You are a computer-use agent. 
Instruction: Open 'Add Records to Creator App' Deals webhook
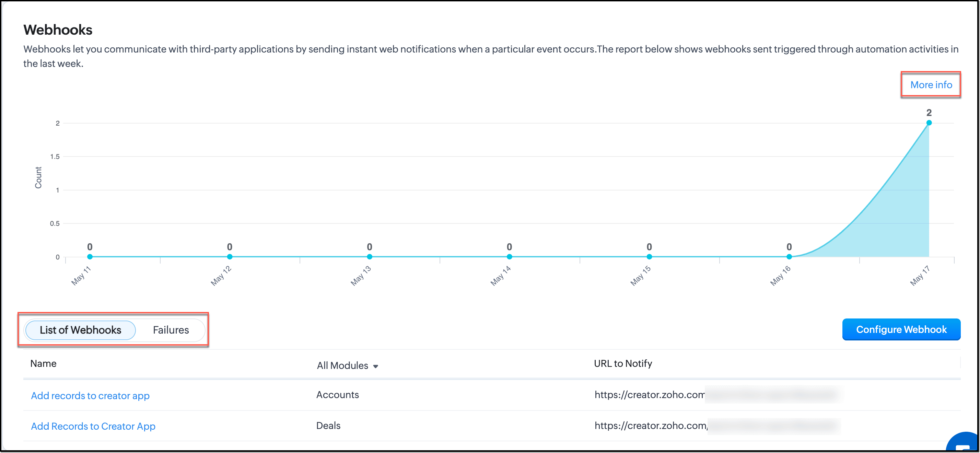(x=93, y=426)
